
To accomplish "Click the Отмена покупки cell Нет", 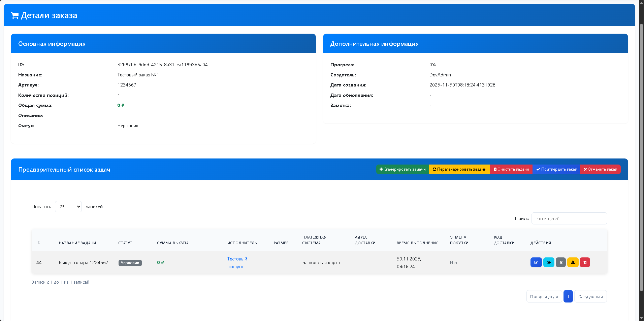I will tap(454, 262).
